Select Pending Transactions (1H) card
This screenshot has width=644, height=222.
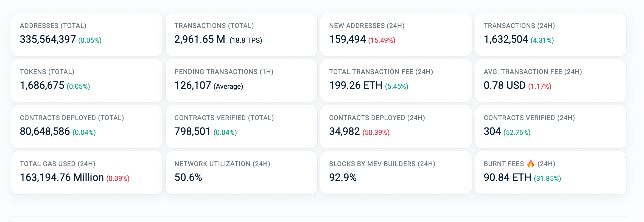tap(241, 81)
